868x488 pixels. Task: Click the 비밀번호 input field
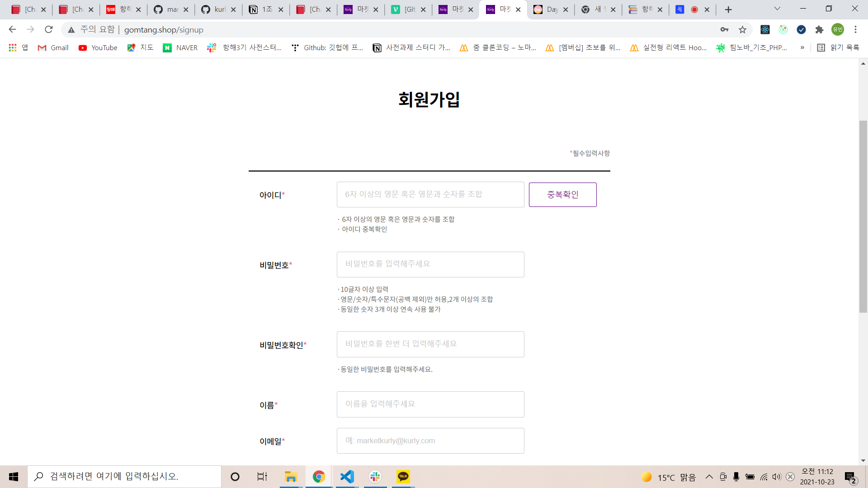point(430,264)
